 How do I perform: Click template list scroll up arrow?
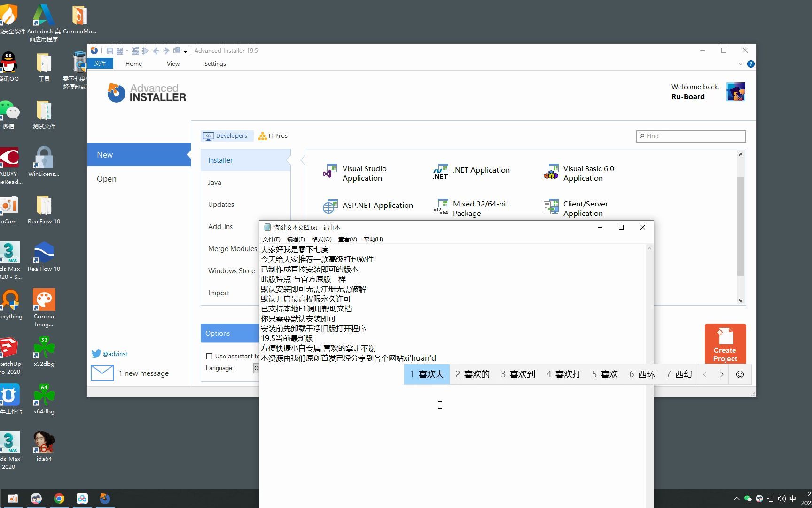click(x=741, y=154)
